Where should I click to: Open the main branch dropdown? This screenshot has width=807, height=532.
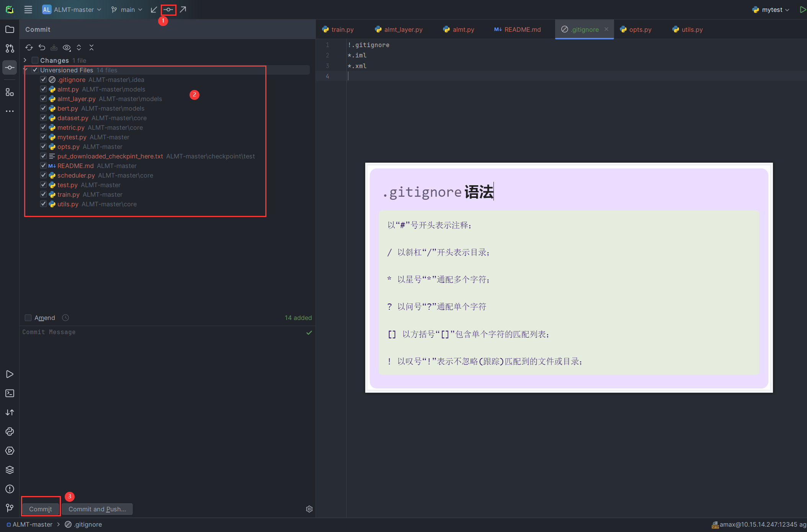tap(127, 10)
